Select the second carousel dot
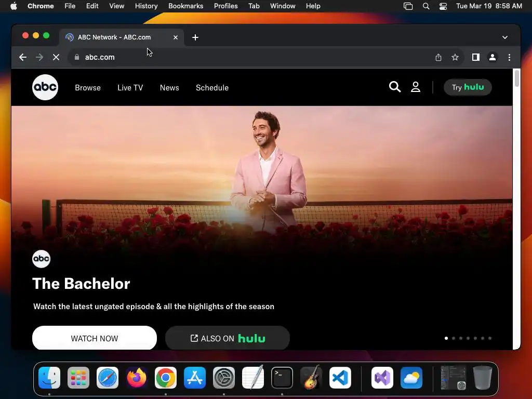This screenshot has width=532, height=399. pyautogui.click(x=454, y=338)
